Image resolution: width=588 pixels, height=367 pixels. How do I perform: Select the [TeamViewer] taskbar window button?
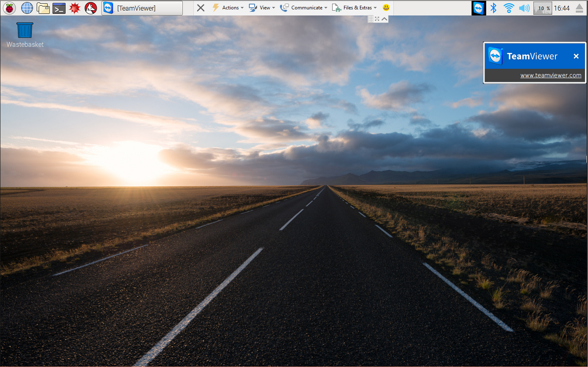142,8
